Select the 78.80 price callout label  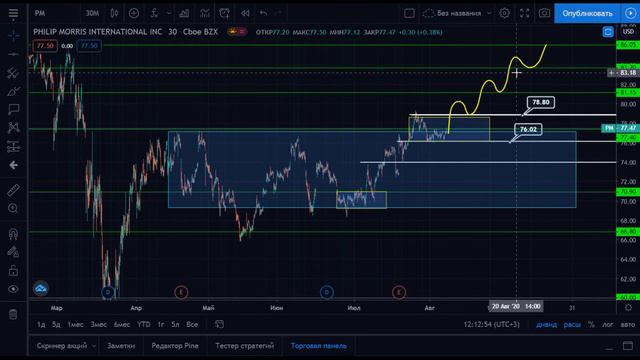(x=541, y=102)
